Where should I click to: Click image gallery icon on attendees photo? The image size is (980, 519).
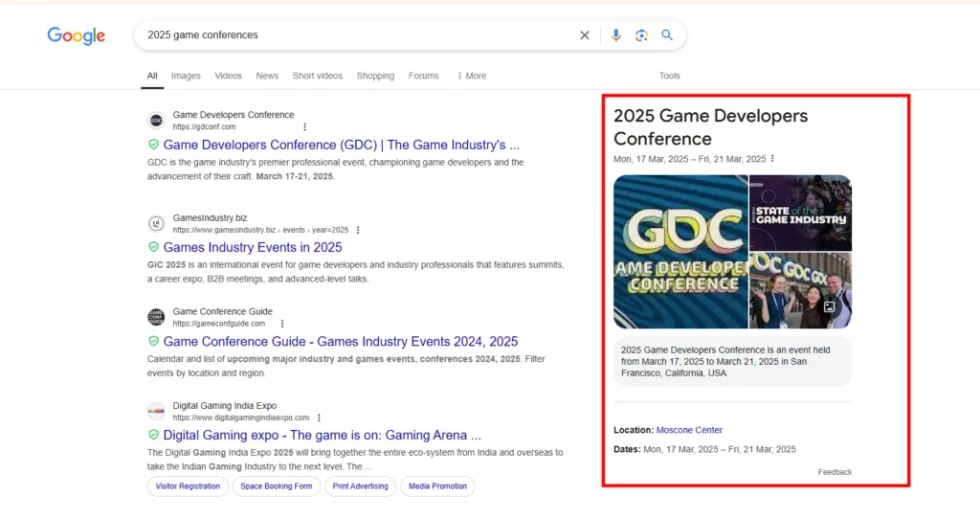830,307
